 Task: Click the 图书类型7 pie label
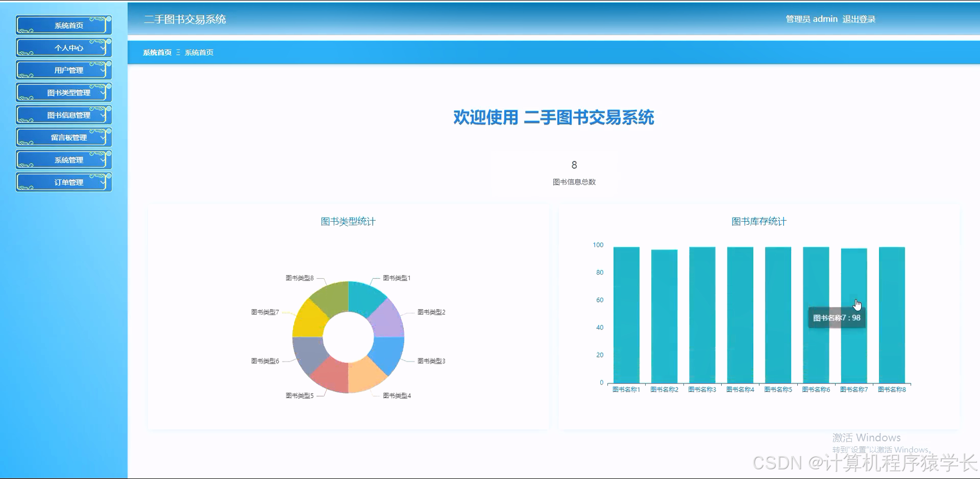[265, 312]
